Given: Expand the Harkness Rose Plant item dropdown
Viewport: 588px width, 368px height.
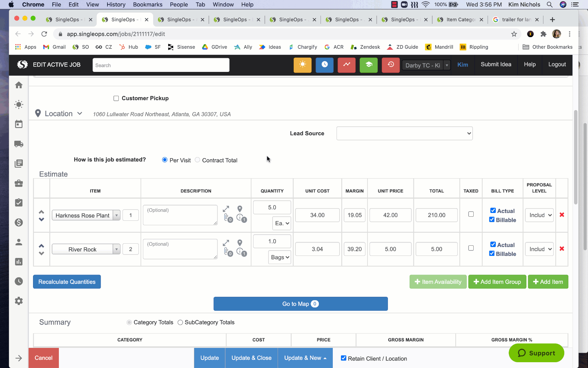Looking at the screenshot, I should click(x=116, y=215).
